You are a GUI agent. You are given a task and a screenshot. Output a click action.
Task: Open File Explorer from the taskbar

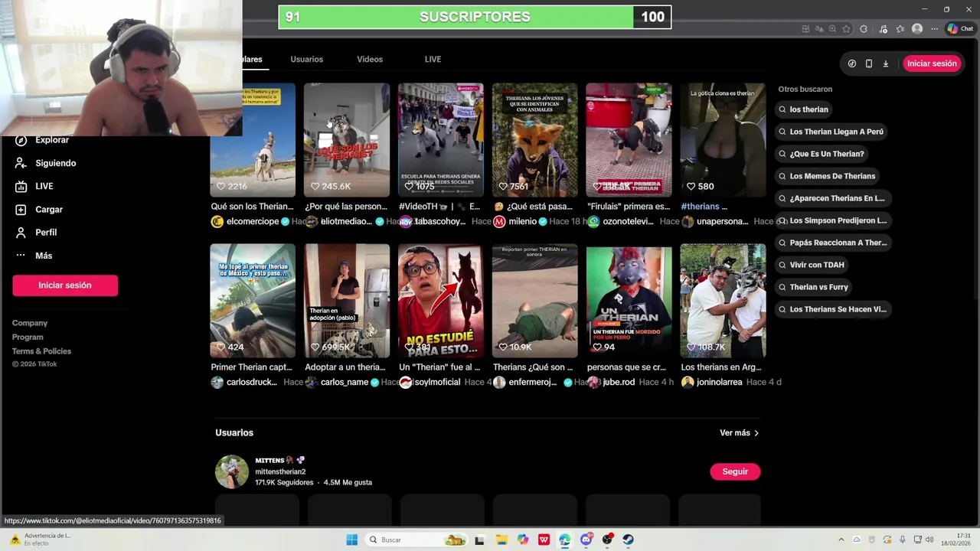tap(501, 540)
